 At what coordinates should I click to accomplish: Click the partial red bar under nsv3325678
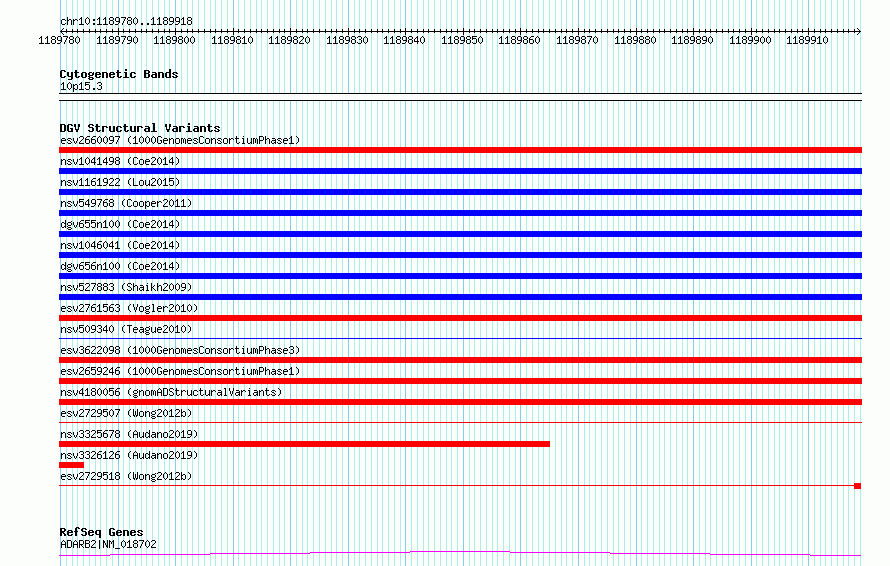tap(304, 444)
